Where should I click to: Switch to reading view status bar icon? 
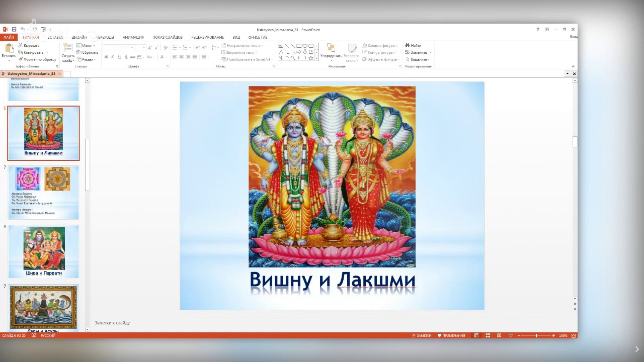[499, 335]
